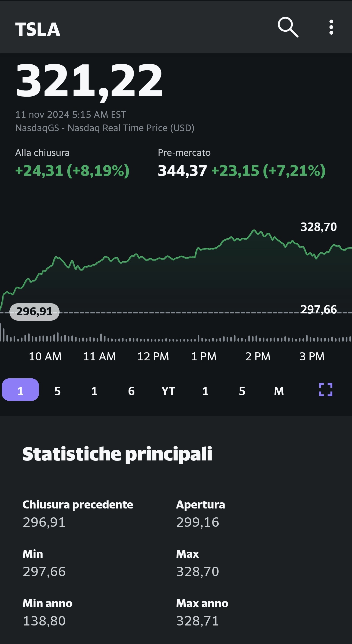The image size is (352, 644).
Task: Tap the 12 PM axis label
Action: 153,357
